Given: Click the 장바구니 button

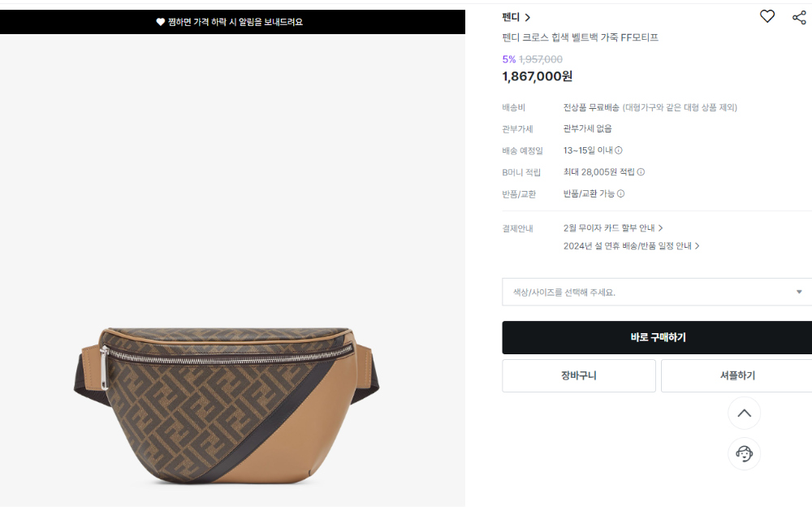Looking at the screenshot, I should pyautogui.click(x=579, y=376).
